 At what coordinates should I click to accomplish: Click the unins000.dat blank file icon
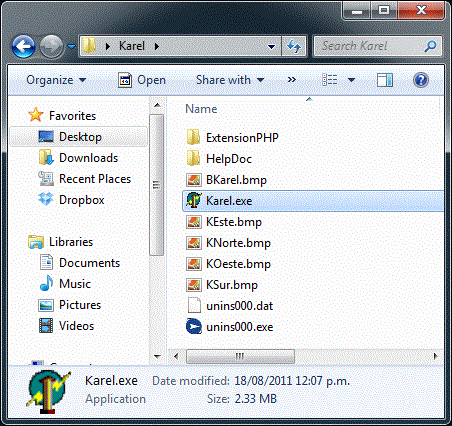[194, 305]
